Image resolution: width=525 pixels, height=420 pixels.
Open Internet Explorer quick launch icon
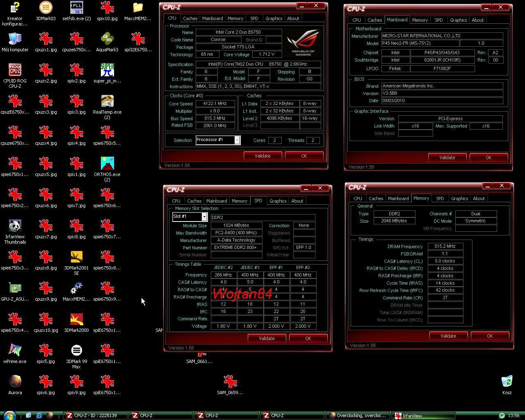[x=39, y=415]
